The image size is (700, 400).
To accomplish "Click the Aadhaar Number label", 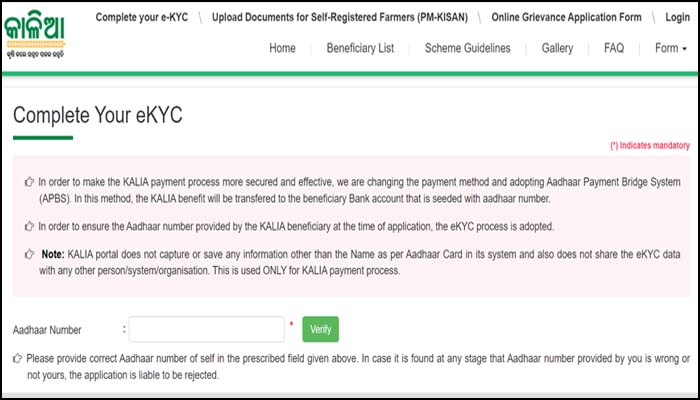I will coord(47,329).
